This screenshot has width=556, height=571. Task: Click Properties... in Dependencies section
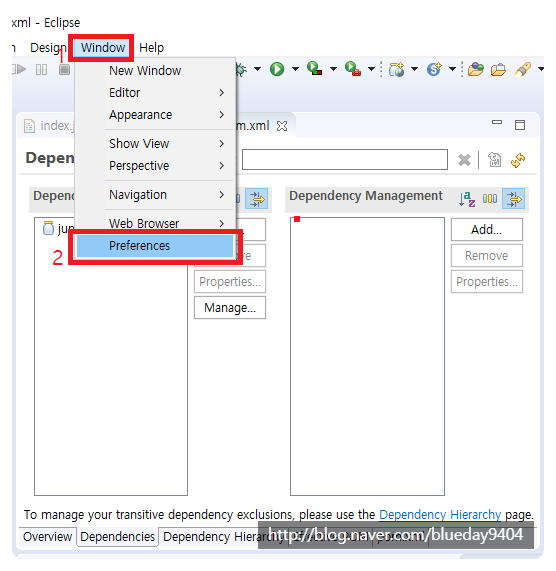point(230,281)
